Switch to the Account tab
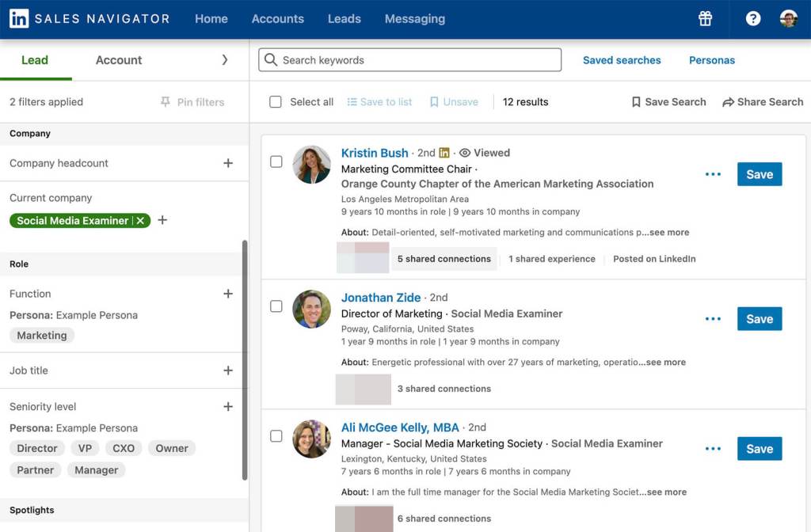The width and height of the screenshot is (811, 532). [119, 60]
